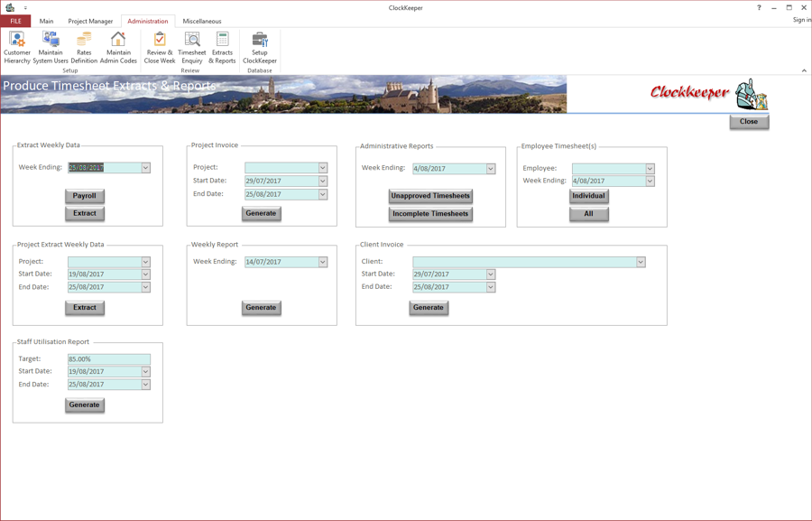812x521 pixels.
Task: Click the Sign in link
Action: (802, 20)
